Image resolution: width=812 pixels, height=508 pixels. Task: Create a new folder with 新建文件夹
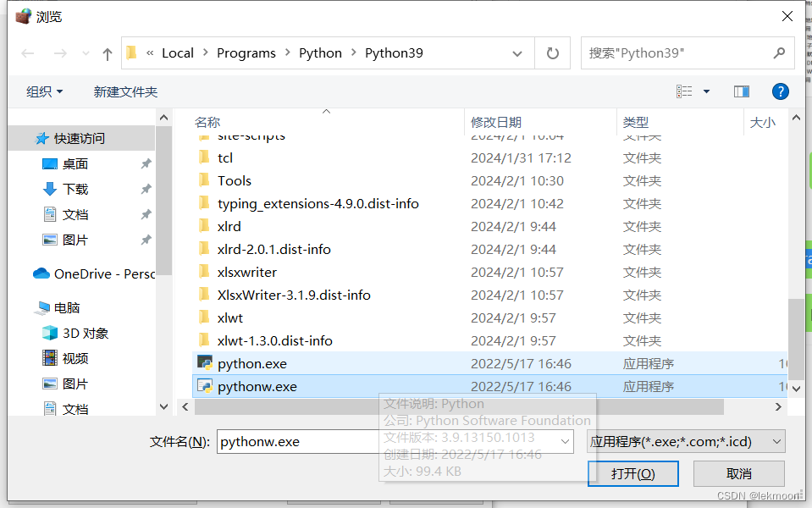(x=125, y=91)
